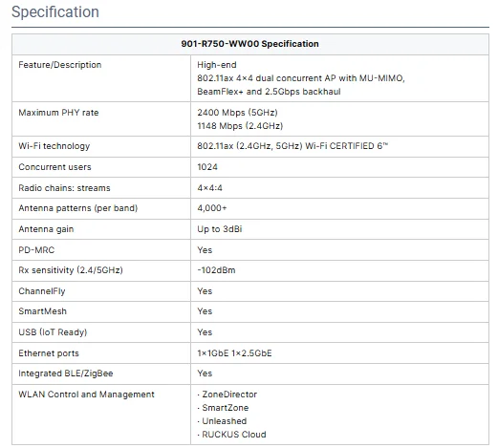Select the 1024 concurrent users value

pos(207,167)
